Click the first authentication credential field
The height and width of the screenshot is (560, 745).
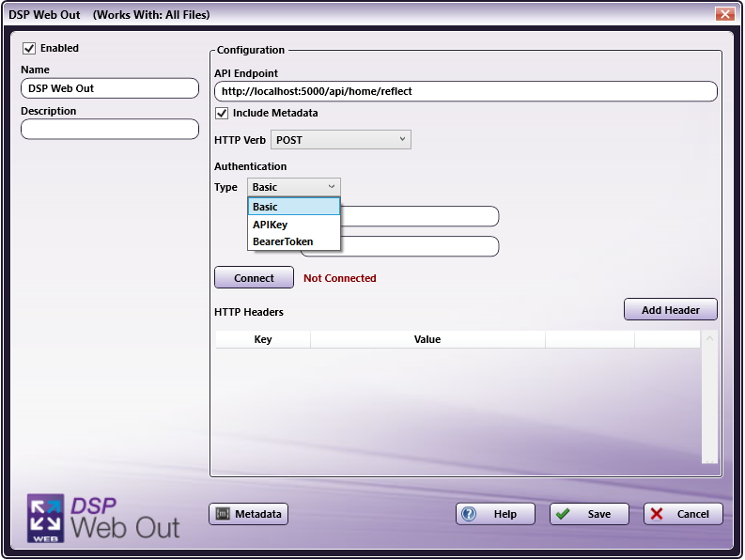tap(420, 216)
